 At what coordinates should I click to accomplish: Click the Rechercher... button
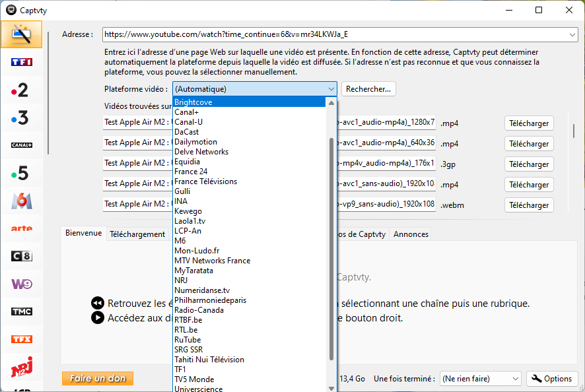[368, 89]
